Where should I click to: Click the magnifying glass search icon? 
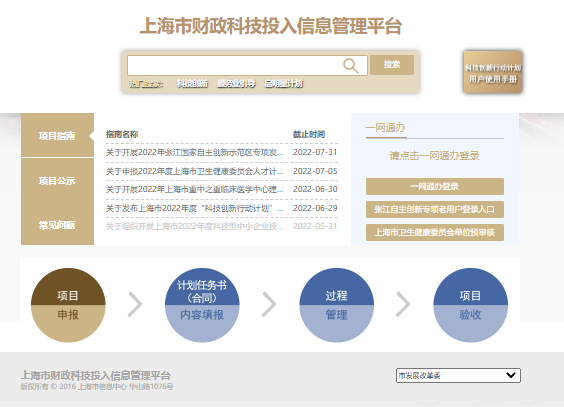tap(350, 66)
